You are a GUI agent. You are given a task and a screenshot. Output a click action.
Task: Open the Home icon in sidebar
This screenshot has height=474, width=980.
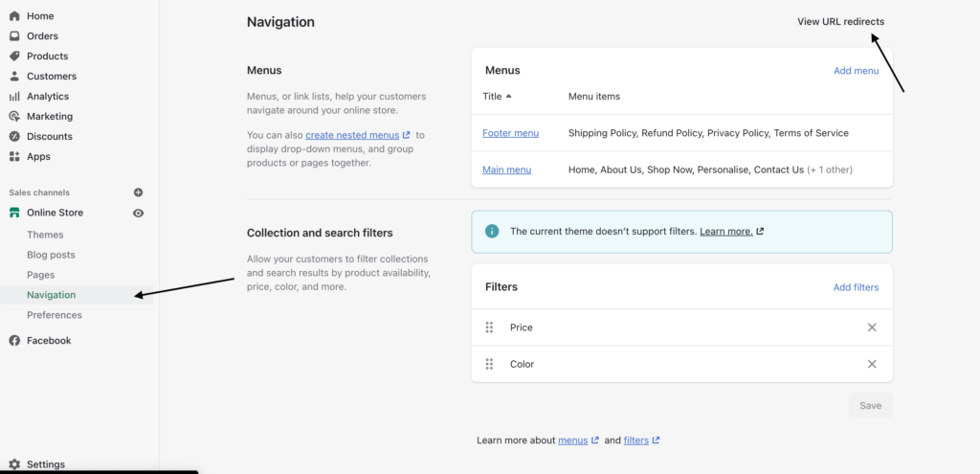click(x=14, y=15)
